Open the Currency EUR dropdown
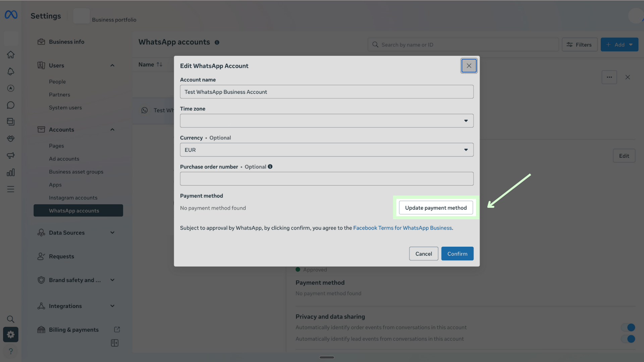 tap(326, 150)
